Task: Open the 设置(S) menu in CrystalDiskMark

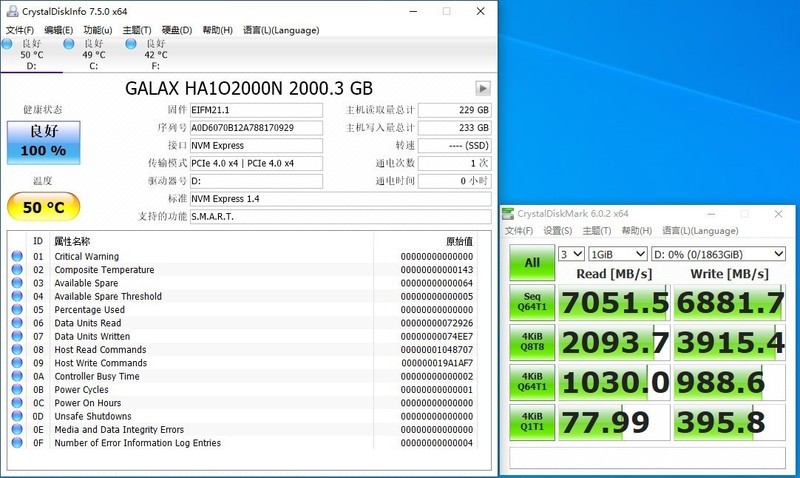Action: pos(557,231)
